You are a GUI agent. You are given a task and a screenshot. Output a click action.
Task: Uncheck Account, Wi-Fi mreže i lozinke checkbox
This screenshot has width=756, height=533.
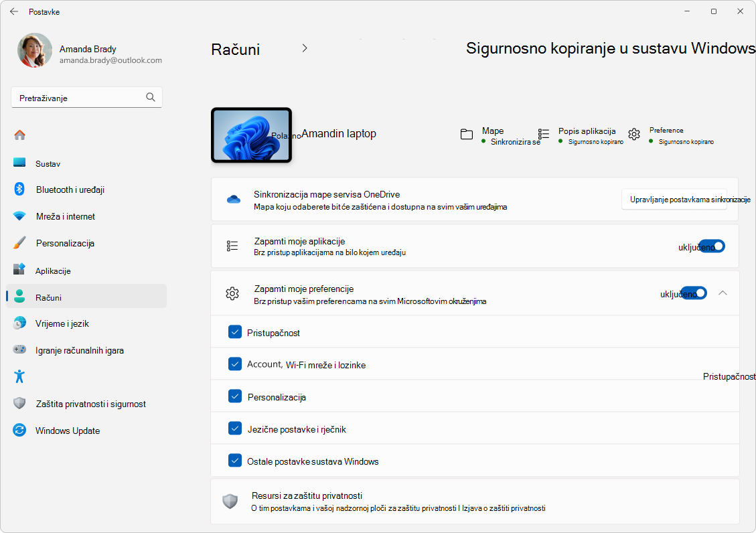235,364
